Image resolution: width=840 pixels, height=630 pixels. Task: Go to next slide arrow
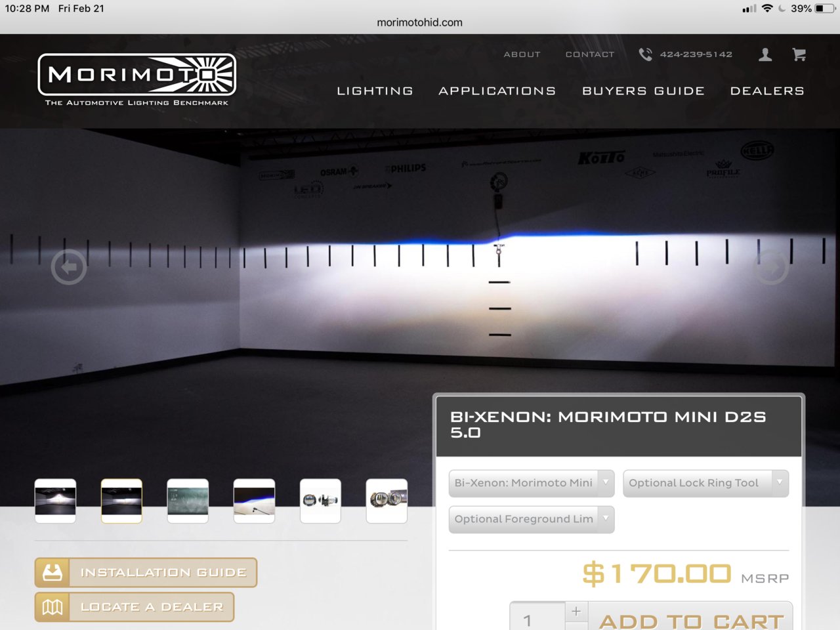[771, 267]
